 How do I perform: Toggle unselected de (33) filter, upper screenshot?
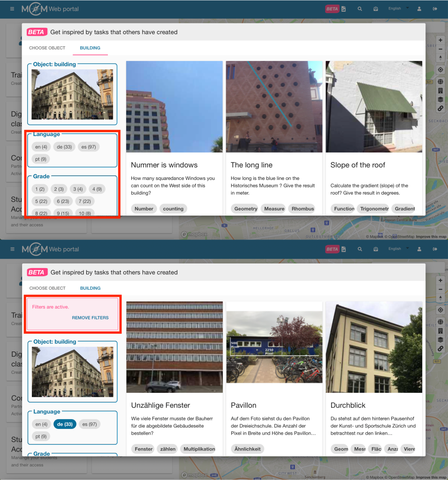(64, 147)
